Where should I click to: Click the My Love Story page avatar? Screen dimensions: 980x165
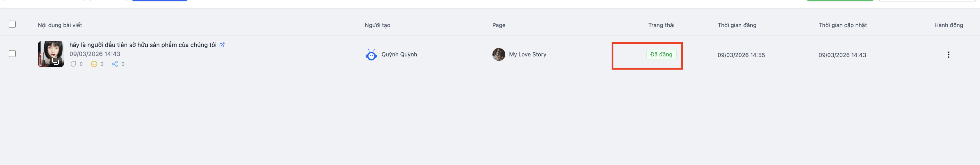(x=499, y=55)
